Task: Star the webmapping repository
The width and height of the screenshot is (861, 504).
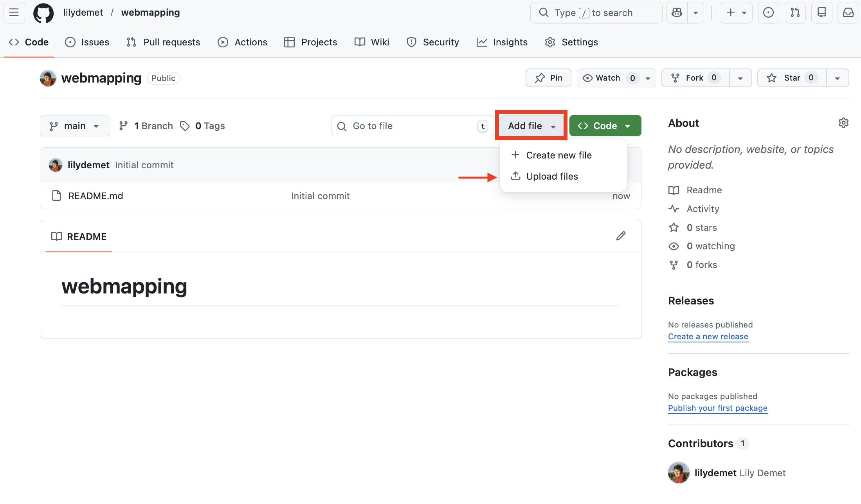Action: [x=792, y=78]
